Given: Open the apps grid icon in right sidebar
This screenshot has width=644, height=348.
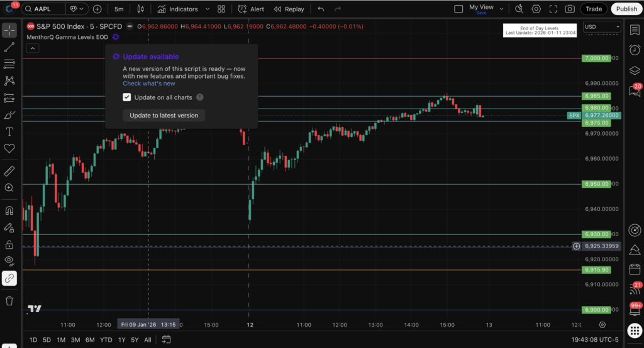Looking at the screenshot, I should pos(635,330).
